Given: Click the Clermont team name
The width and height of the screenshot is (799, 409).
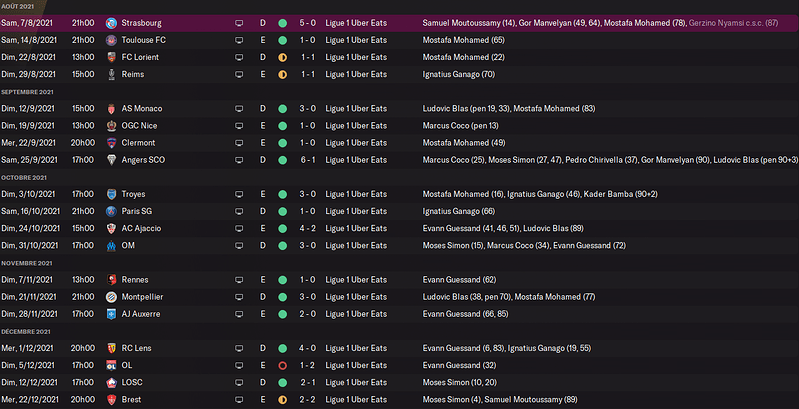Looking at the screenshot, I should point(144,142).
